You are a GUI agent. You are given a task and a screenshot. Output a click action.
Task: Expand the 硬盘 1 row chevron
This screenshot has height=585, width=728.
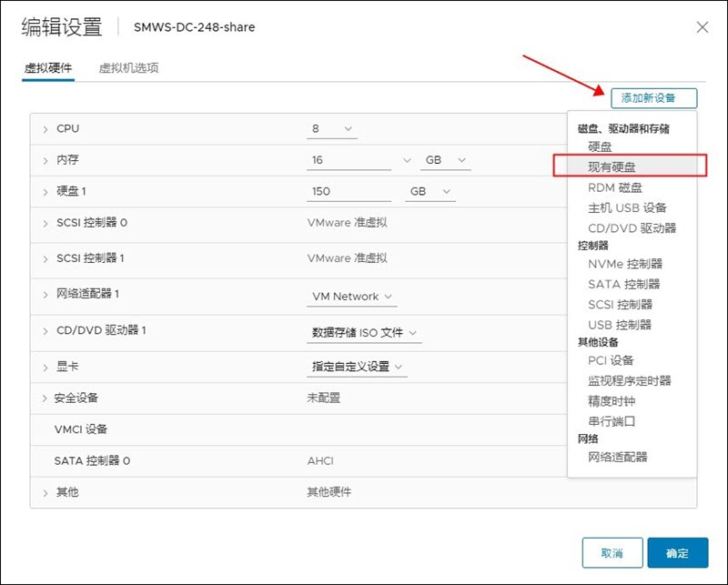(x=45, y=192)
